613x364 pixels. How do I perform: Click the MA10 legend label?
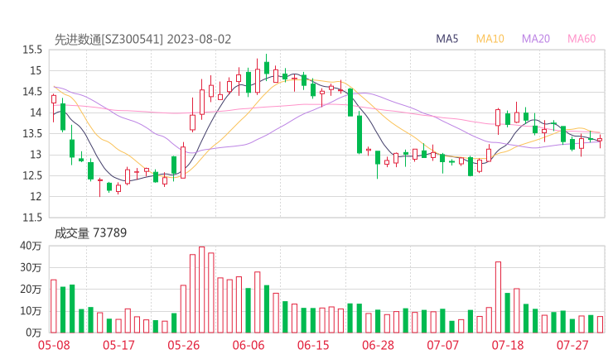[x=490, y=39]
